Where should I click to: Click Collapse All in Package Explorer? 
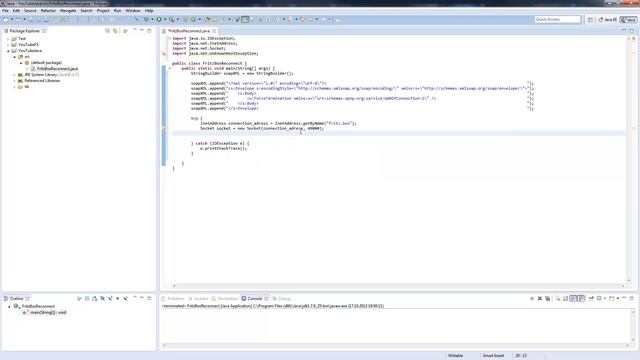point(107,31)
